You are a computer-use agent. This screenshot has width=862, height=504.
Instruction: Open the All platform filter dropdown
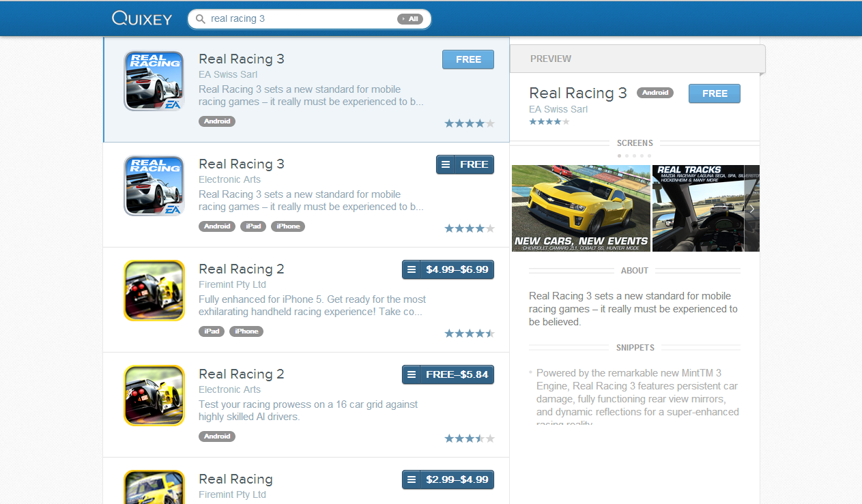pyautogui.click(x=410, y=19)
